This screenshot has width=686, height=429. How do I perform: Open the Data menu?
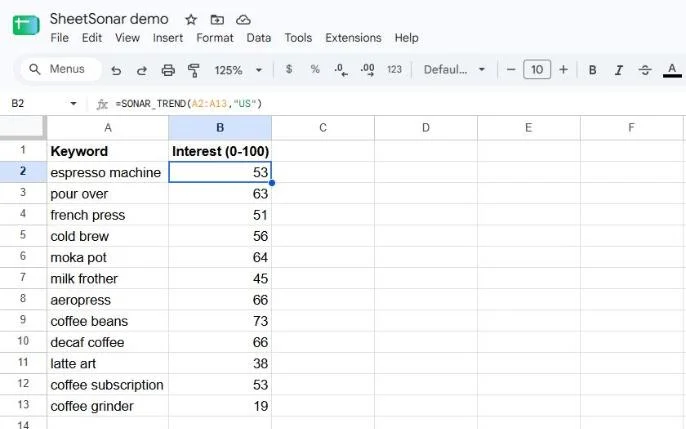tap(259, 38)
